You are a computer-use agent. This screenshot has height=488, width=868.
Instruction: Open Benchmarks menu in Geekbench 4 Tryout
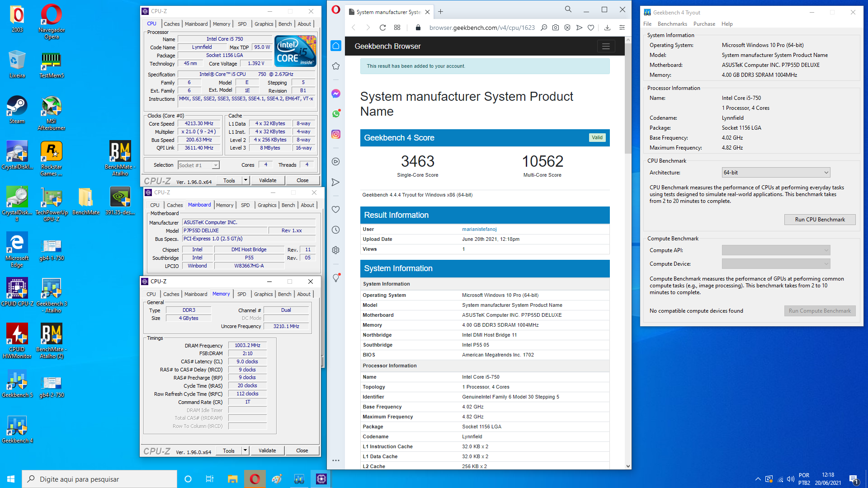[672, 24]
